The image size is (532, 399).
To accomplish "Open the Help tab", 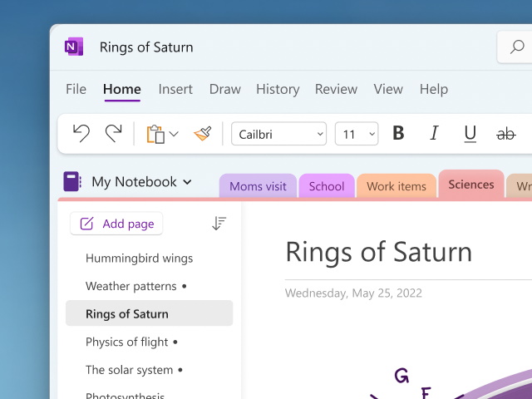I will coord(434,89).
